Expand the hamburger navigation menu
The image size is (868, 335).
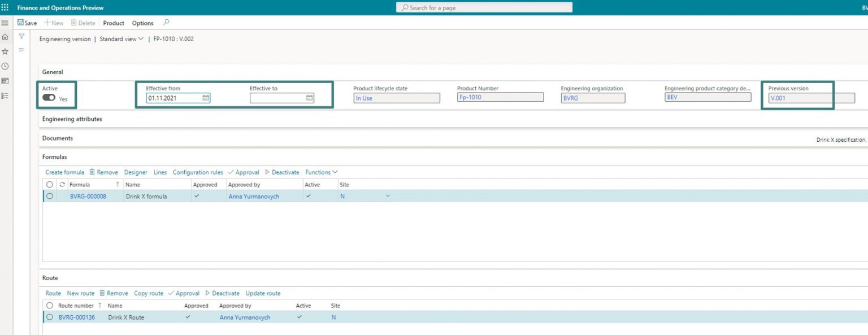(x=5, y=23)
